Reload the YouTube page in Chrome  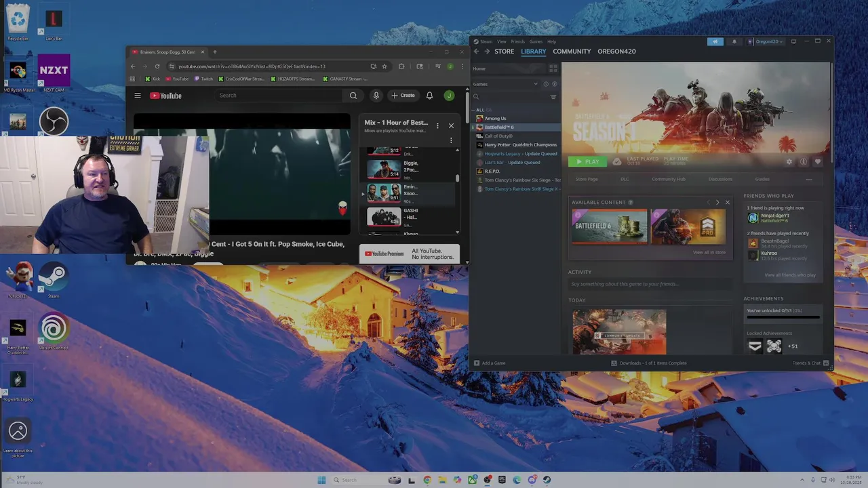tap(157, 66)
